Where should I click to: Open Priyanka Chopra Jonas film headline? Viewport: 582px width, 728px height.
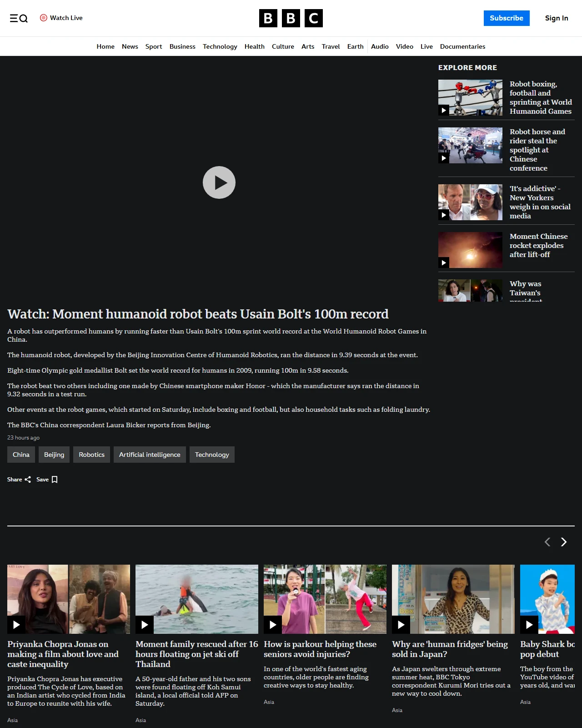[63, 654]
